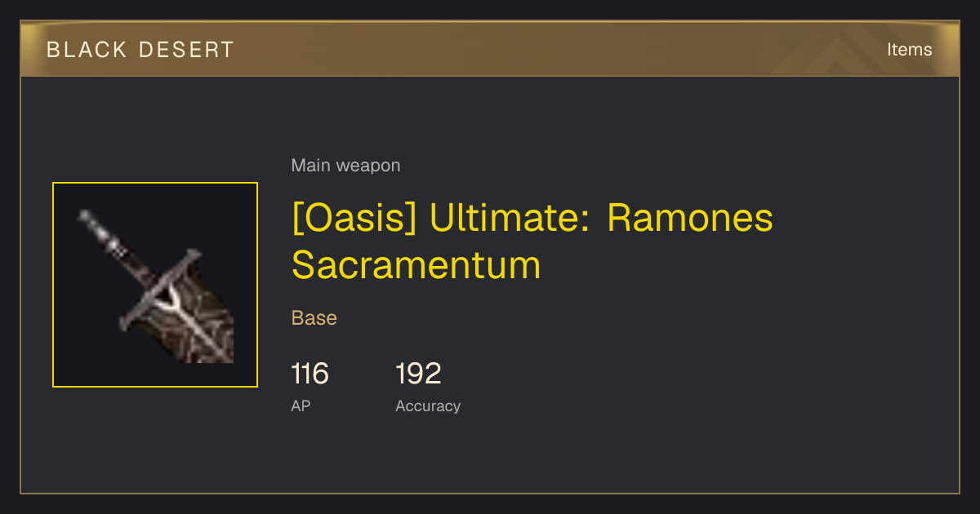
Task: Click the word Sacramentum in the item name
Action: 416,265
